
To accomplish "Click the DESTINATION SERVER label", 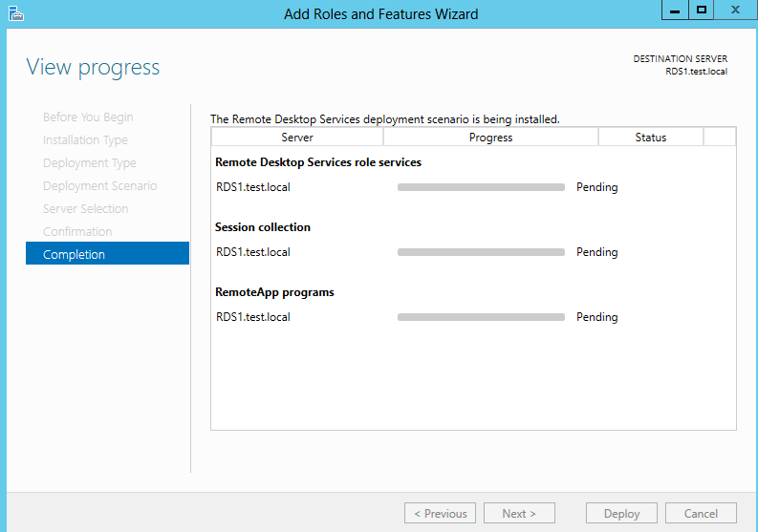I will tap(681, 59).
